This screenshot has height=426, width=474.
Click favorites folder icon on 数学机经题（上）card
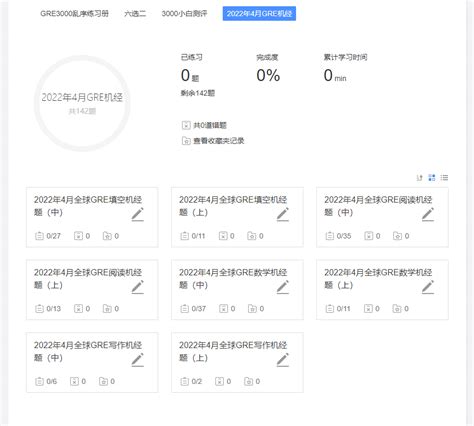click(397, 309)
